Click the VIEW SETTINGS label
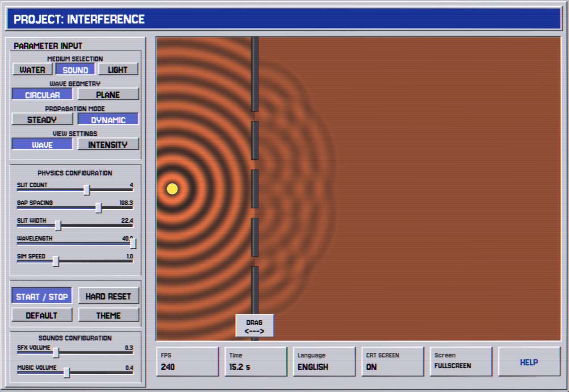The width and height of the screenshot is (569, 392). (x=75, y=133)
